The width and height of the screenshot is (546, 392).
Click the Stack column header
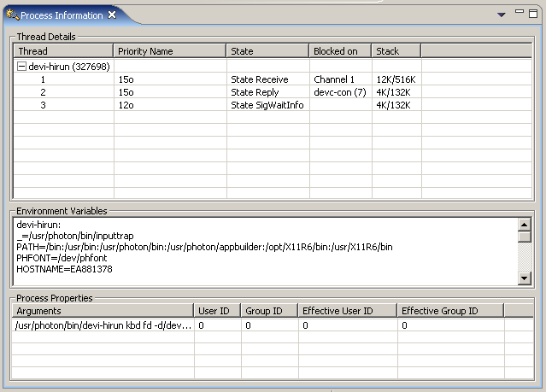pos(396,51)
